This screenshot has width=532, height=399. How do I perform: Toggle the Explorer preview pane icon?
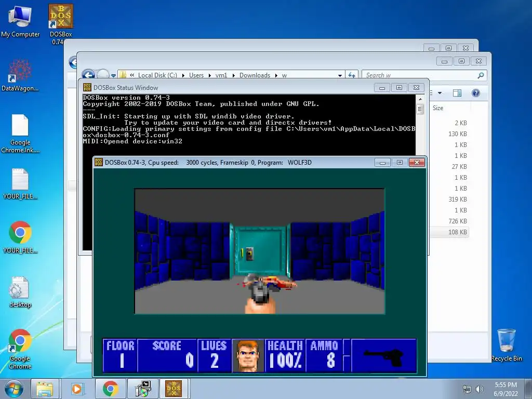457,93
